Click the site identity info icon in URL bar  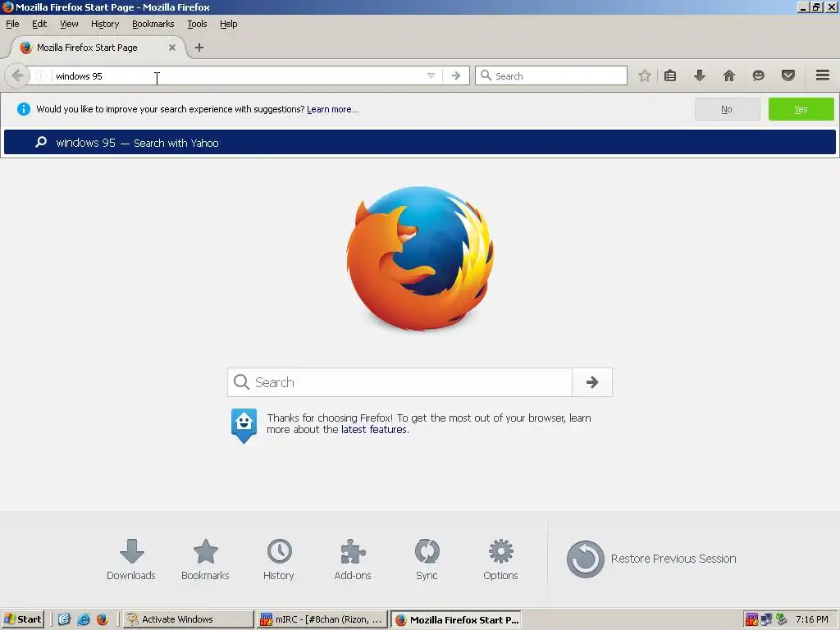click(x=41, y=75)
